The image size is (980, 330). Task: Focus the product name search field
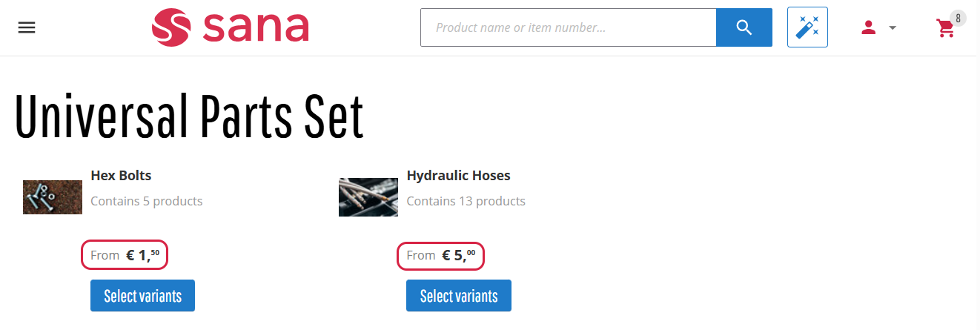tap(568, 27)
